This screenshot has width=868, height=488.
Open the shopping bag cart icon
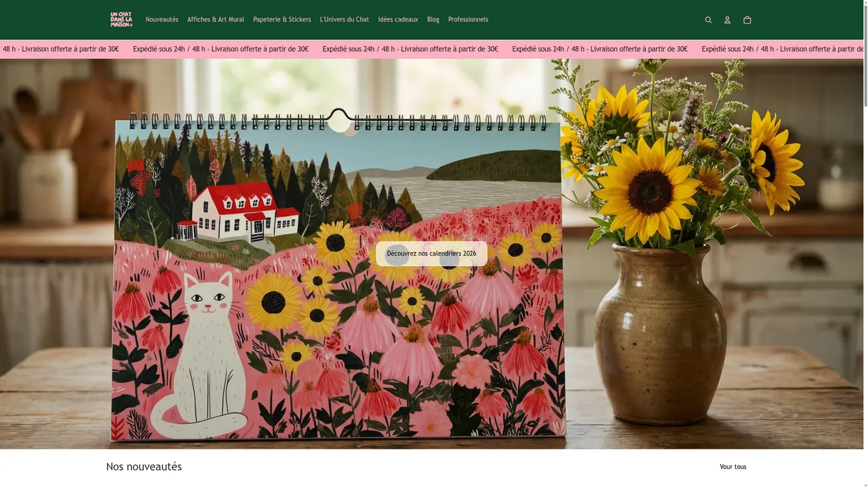[x=747, y=20]
